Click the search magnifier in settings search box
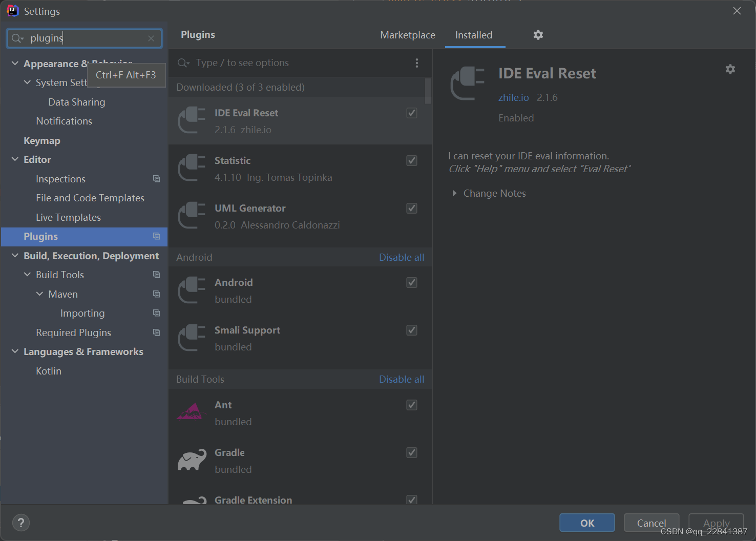The height and width of the screenshot is (541, 756). coord(17,38)
